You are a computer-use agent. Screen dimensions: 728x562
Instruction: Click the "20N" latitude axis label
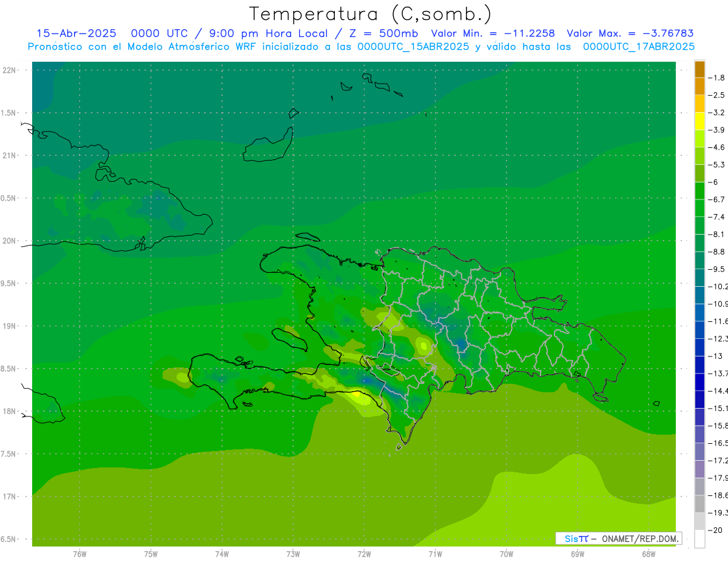10,241
